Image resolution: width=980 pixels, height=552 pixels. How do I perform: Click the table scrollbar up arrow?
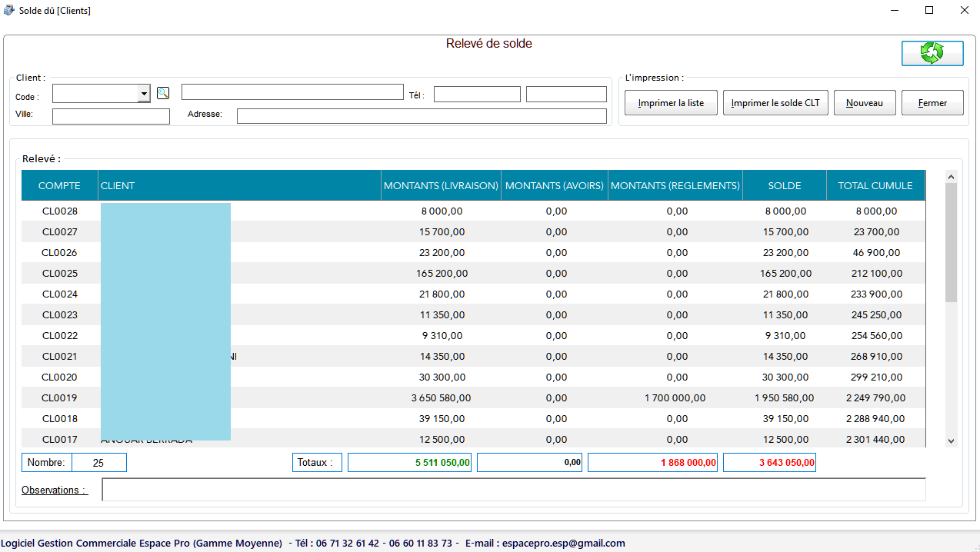point(951,177)
